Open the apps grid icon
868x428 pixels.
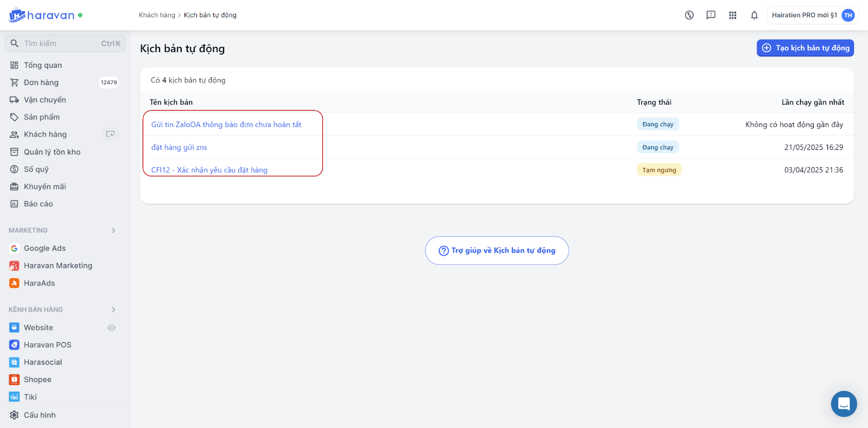click(732, 15)
